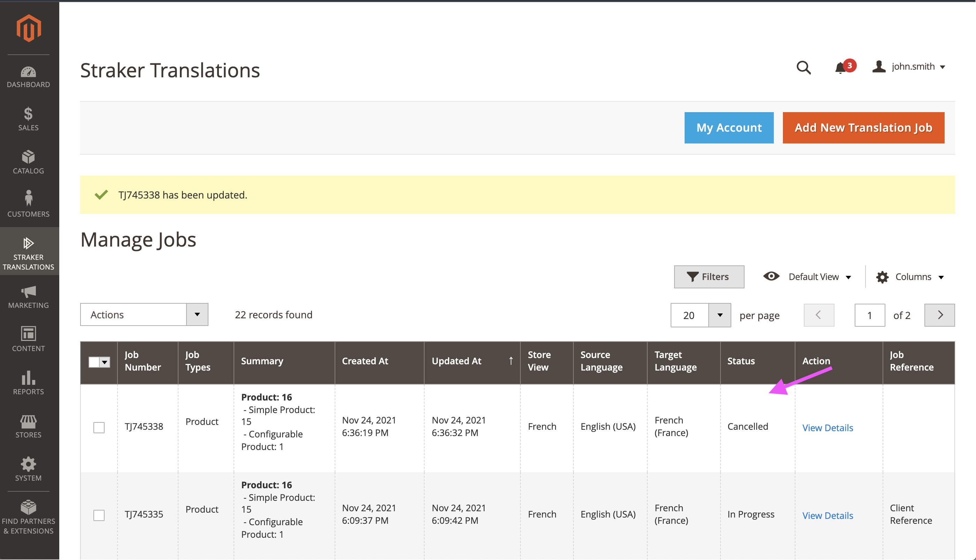Viewport: 976px width, 560px height.
Task: Tick checkbox for job TJ745335
Action: click(x=99, y=515)
